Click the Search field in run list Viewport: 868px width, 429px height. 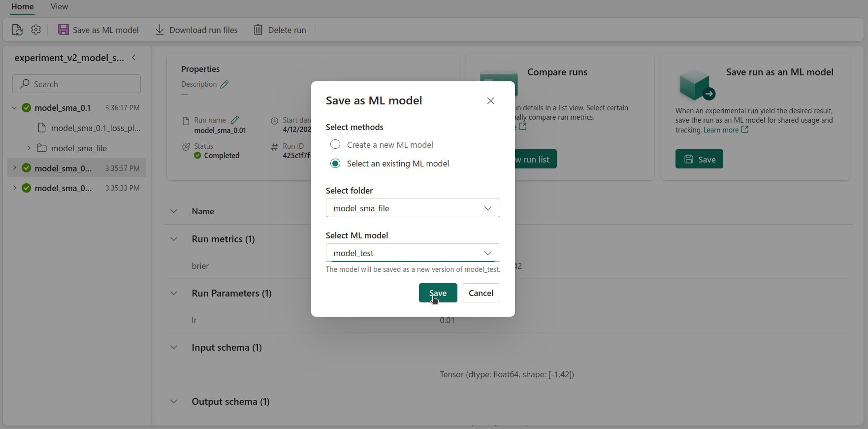tap(77, 84)
